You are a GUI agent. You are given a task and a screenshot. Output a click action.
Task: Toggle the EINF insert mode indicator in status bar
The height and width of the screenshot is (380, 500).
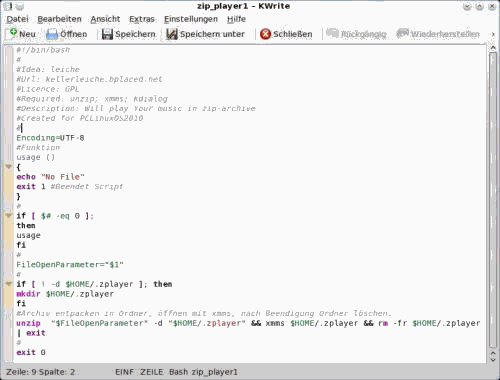124,372
